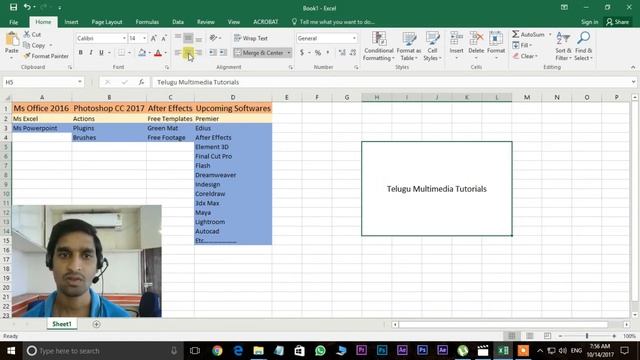This screenshot has height=360, width=640.
Task: Open Chrome from the taskbar
Action: tap(217, 350)
